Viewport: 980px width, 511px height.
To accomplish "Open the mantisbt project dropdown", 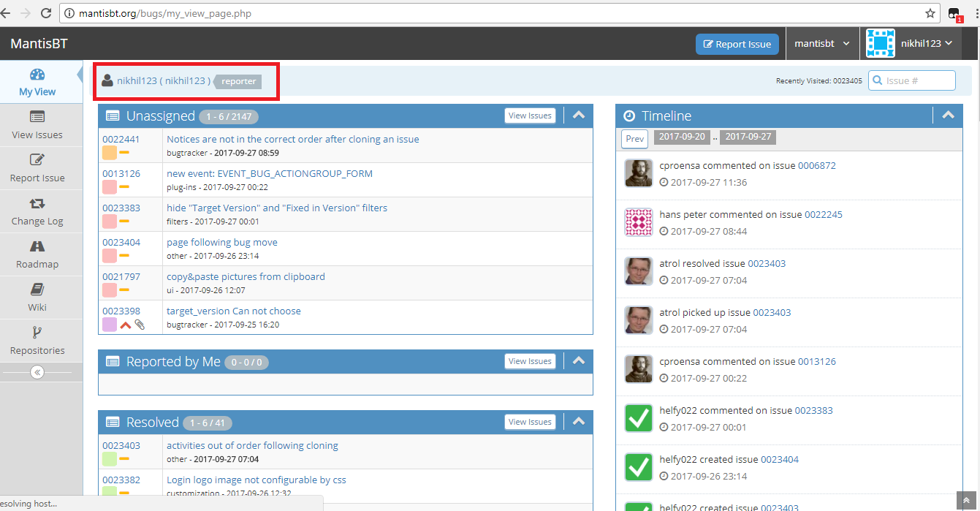I will pyautogui.click(x=822, y=43).
